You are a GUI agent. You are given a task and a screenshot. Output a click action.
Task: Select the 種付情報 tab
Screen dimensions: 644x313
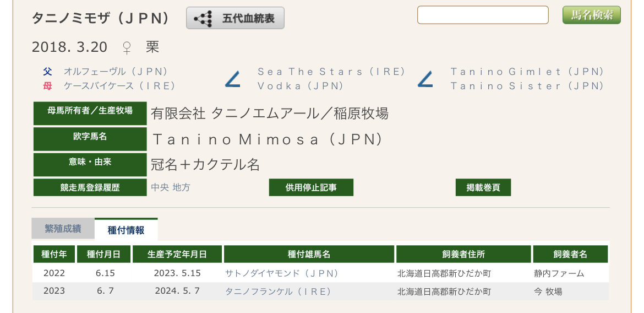click(126, 229)
